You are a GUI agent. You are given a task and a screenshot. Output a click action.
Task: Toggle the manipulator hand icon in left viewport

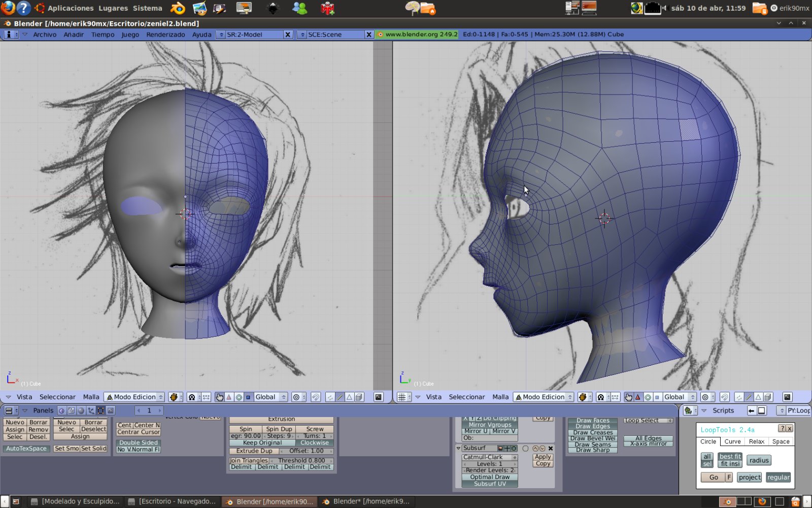point(219,397)
